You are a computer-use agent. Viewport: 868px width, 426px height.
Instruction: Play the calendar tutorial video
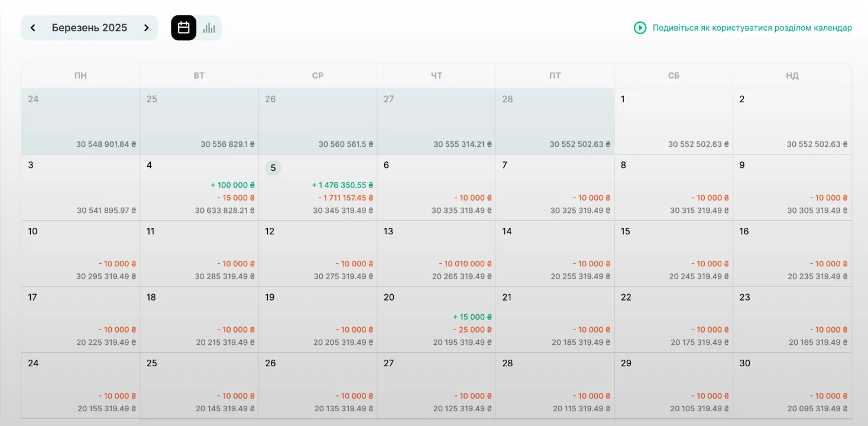tap(640, 27)
